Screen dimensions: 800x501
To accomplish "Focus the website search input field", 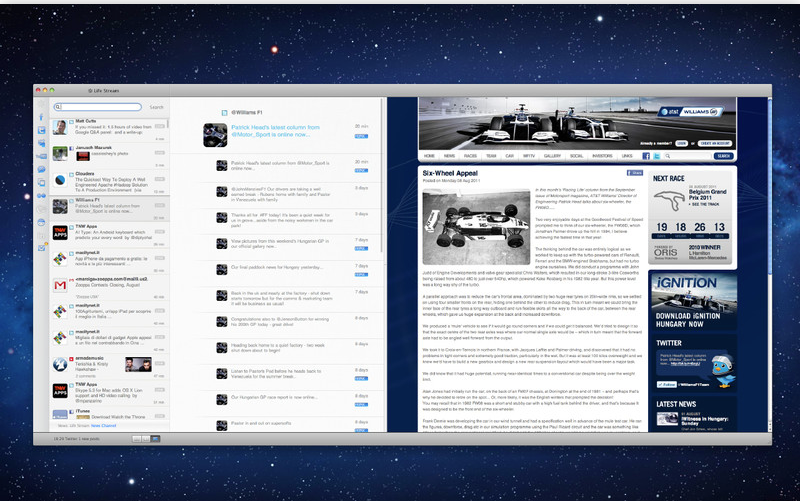I will tap(688, 156).
